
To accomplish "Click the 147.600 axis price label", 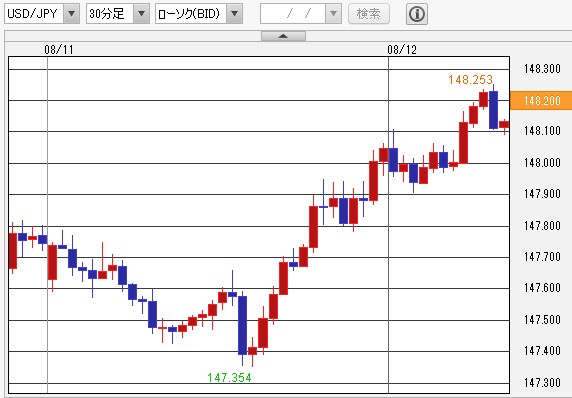I will (x=542, y=288).
